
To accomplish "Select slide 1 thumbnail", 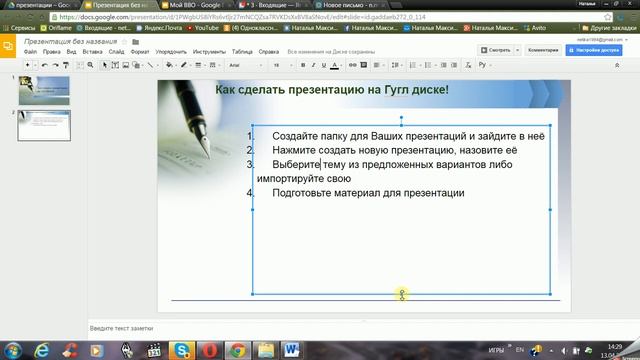I will 44,91.
